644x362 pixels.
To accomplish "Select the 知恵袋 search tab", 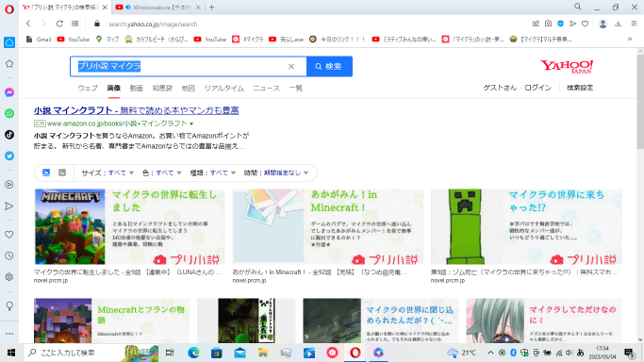I will [x=162, y=89].
